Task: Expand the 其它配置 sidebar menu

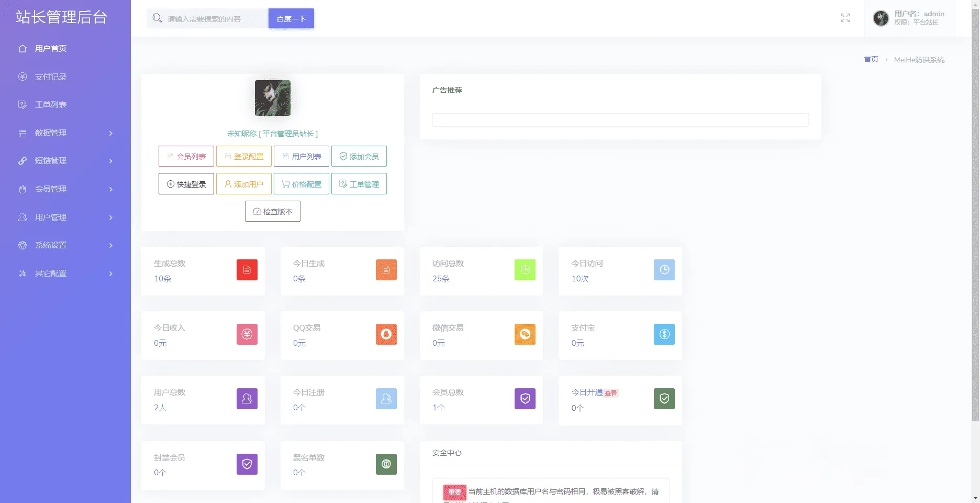Action: [65, 274]
